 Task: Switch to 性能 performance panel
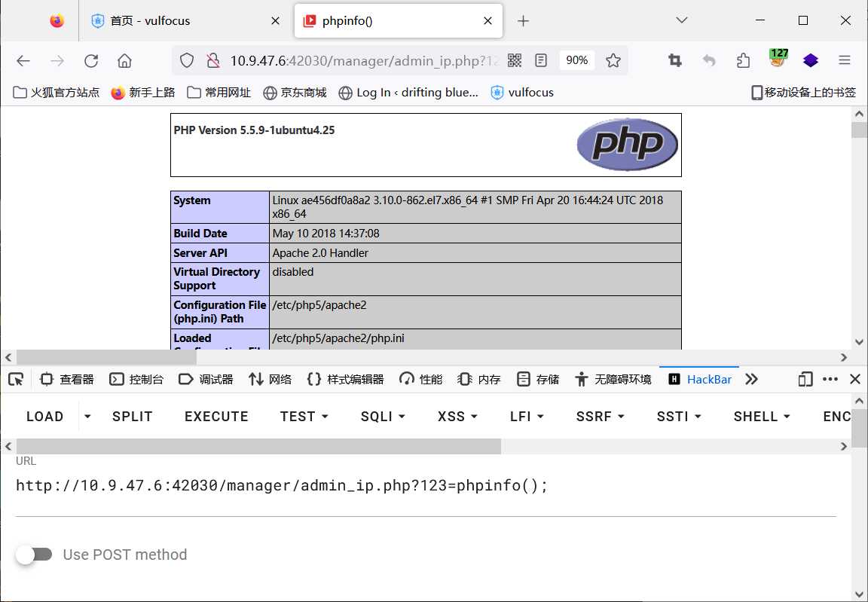coord(420,380)
